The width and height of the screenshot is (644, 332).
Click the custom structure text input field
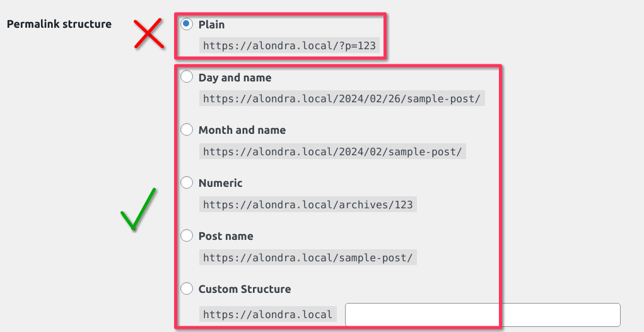[x=483, y=315]
